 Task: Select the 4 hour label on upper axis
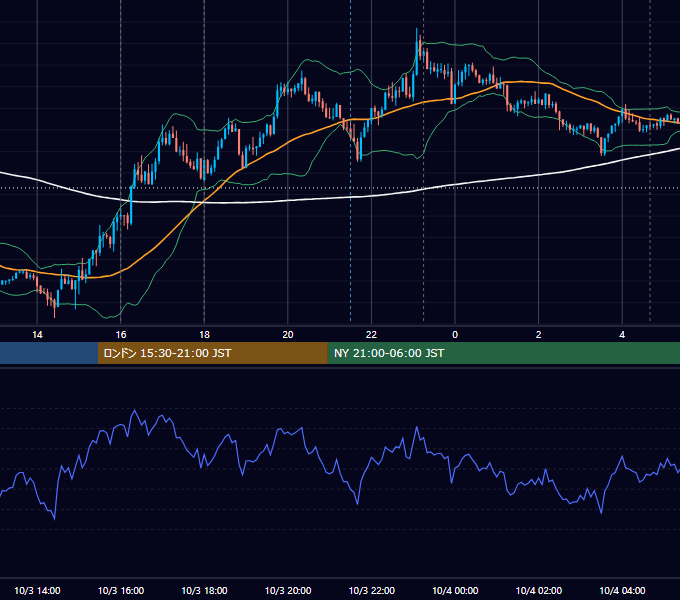(x=622, y=335)
